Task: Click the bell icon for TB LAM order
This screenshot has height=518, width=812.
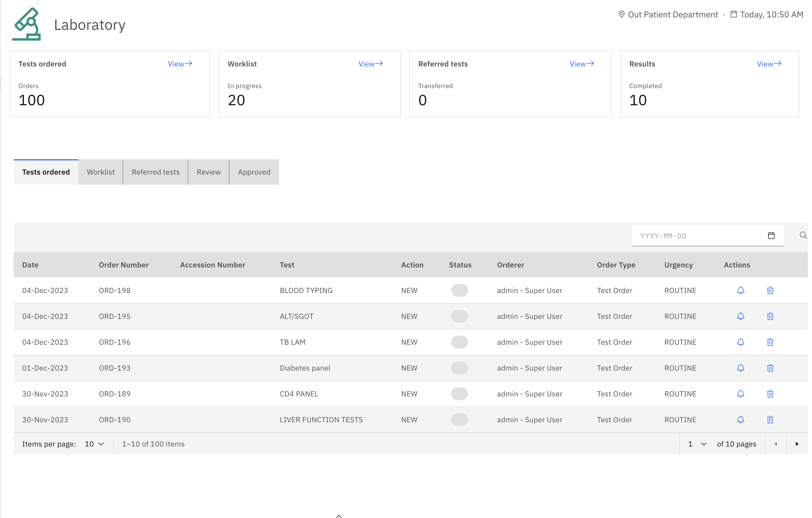Action: (x=740, y=342)
